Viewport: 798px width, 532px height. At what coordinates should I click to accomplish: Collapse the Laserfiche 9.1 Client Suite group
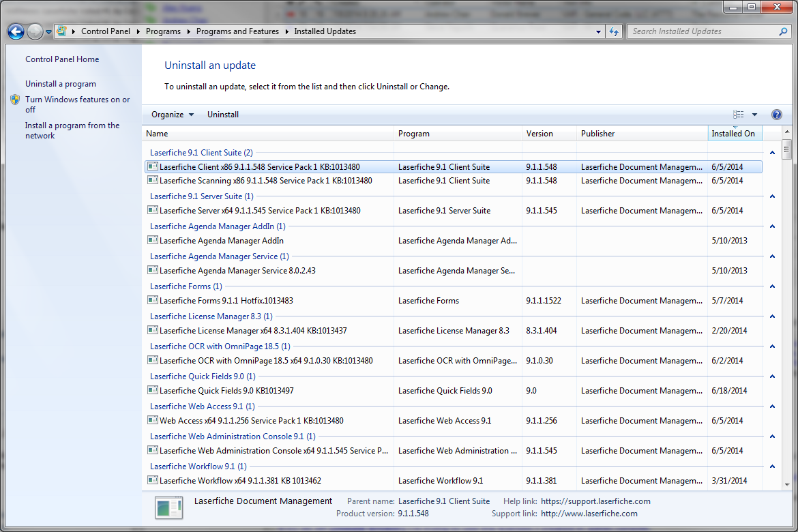pos(772,153)
